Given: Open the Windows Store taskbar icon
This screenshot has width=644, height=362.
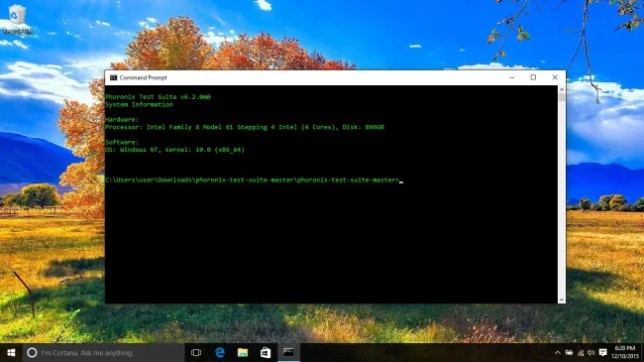Looking at the screenshot, I should coord(266,352).
